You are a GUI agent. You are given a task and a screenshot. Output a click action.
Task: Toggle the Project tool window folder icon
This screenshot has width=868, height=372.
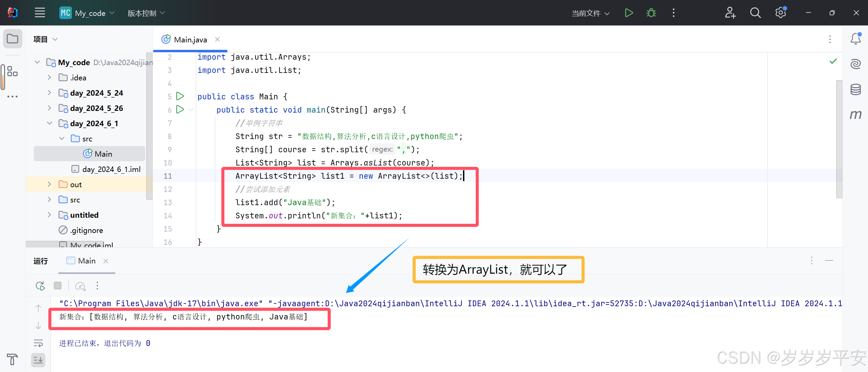(13, 39)
